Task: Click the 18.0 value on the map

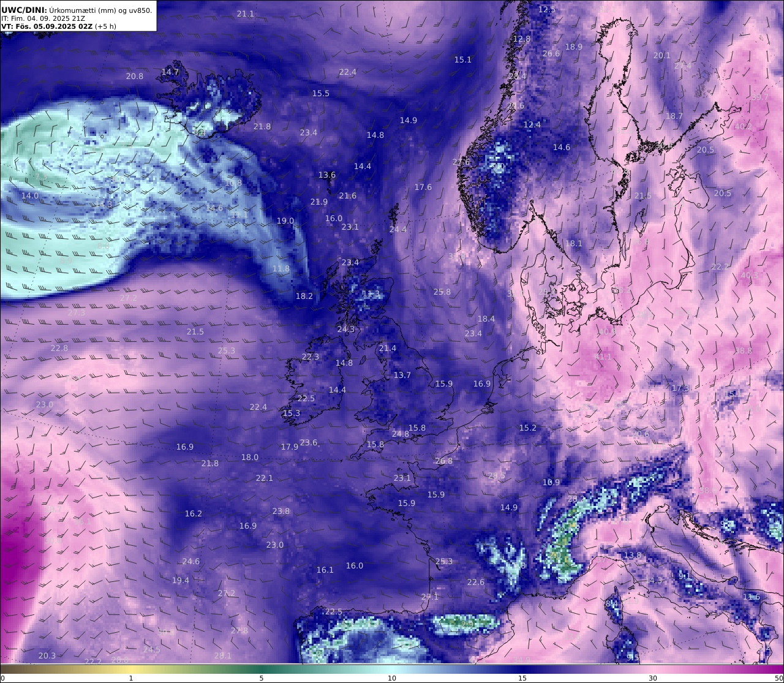Action: (250, 457)
